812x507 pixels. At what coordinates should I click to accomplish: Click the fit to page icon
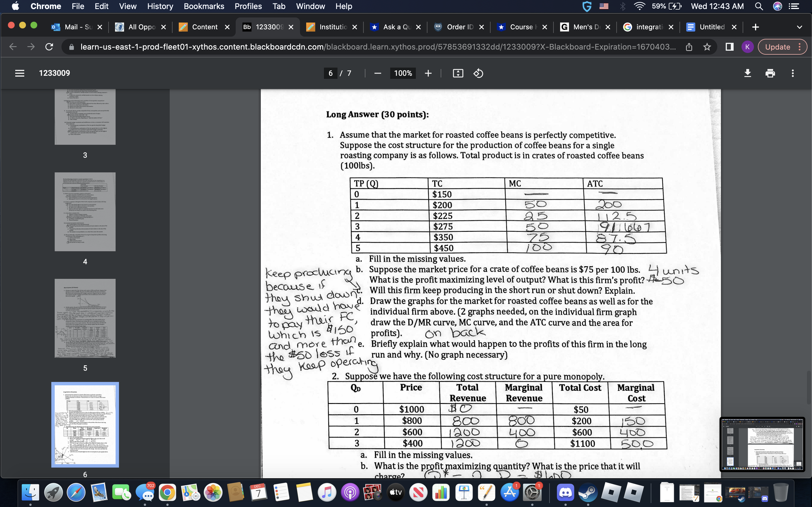click(458, 73)
